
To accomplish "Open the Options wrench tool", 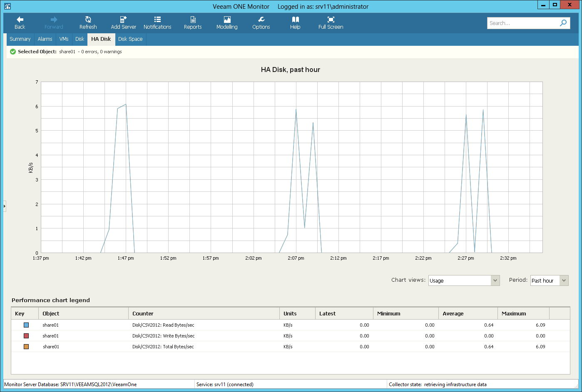I will tap(261, 23).
